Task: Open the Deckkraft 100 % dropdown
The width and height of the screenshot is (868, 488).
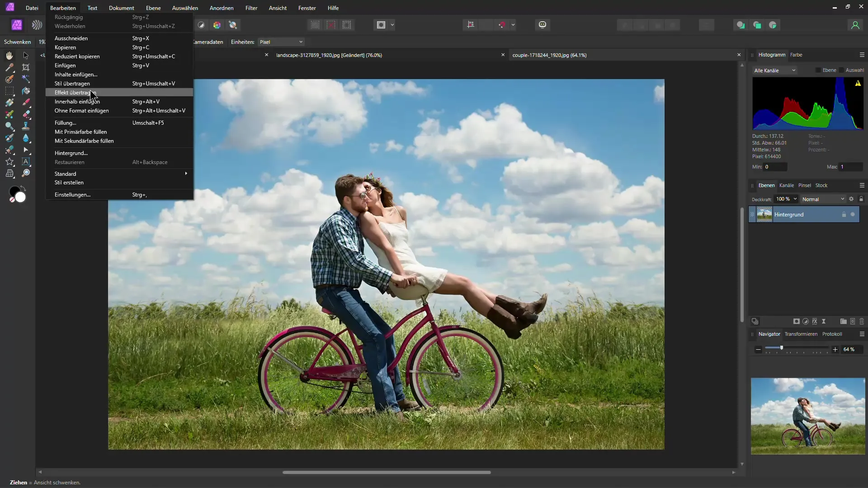Action: (x=786, y=199)
